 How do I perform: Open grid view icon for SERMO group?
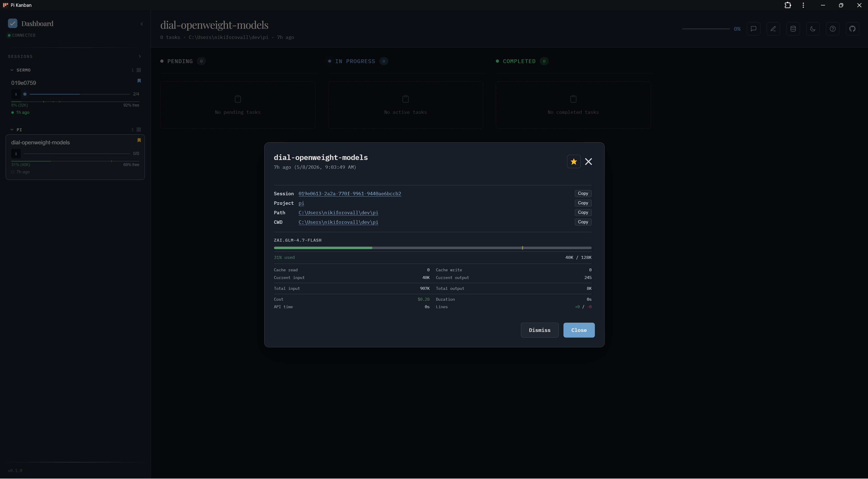139,70
